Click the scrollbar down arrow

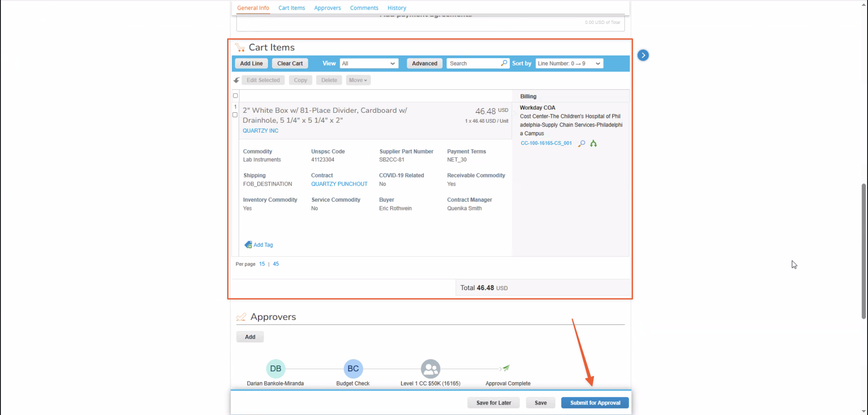[x=864, y=411]
